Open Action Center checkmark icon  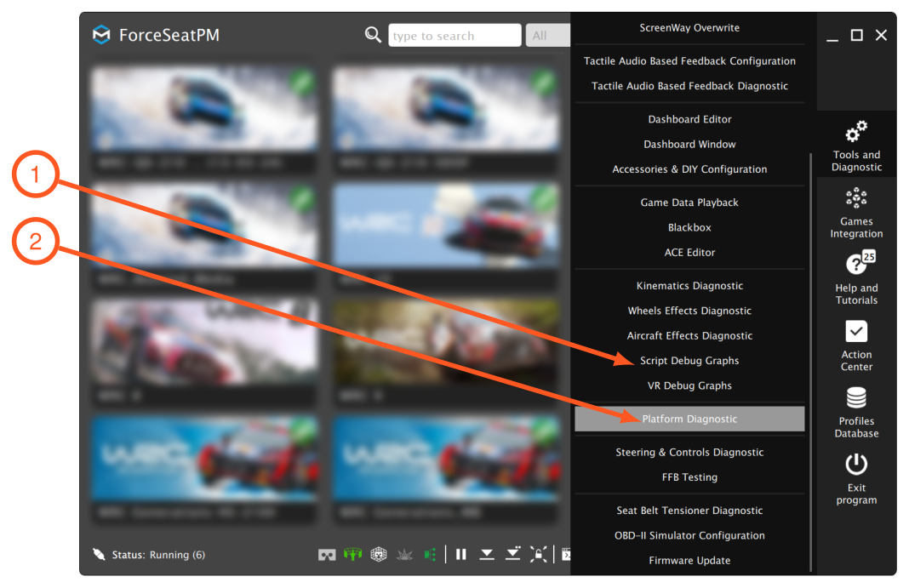click(856, 331)
